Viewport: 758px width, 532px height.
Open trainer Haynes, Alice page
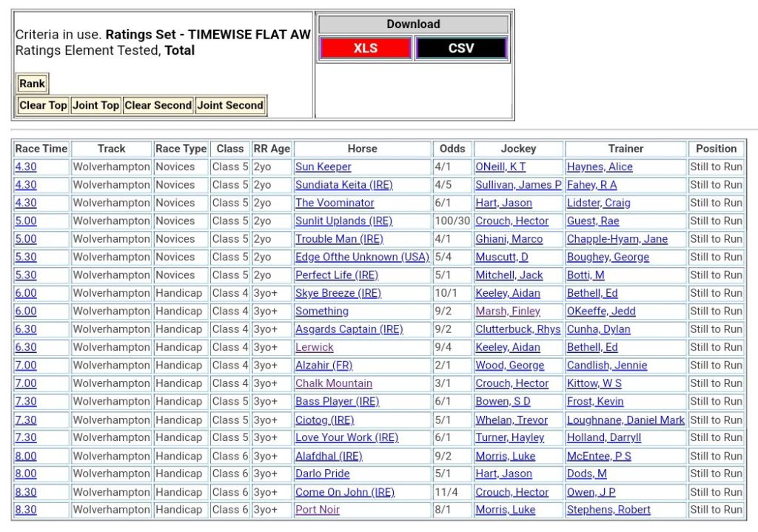pyautogui.click(x=600, y=167)
